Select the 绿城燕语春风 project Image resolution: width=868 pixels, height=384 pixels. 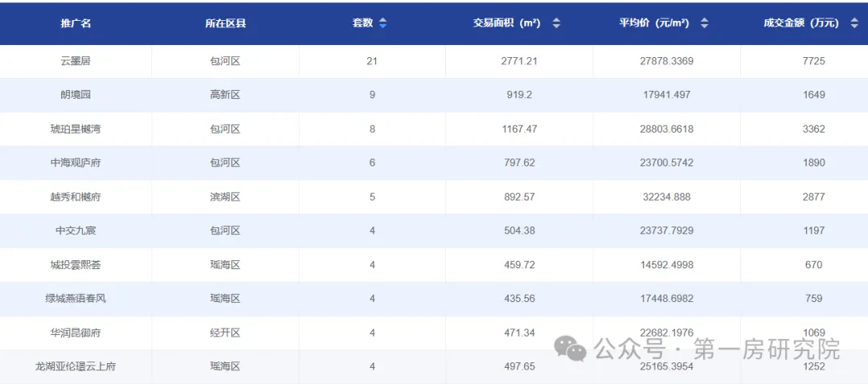pos(76,299)
